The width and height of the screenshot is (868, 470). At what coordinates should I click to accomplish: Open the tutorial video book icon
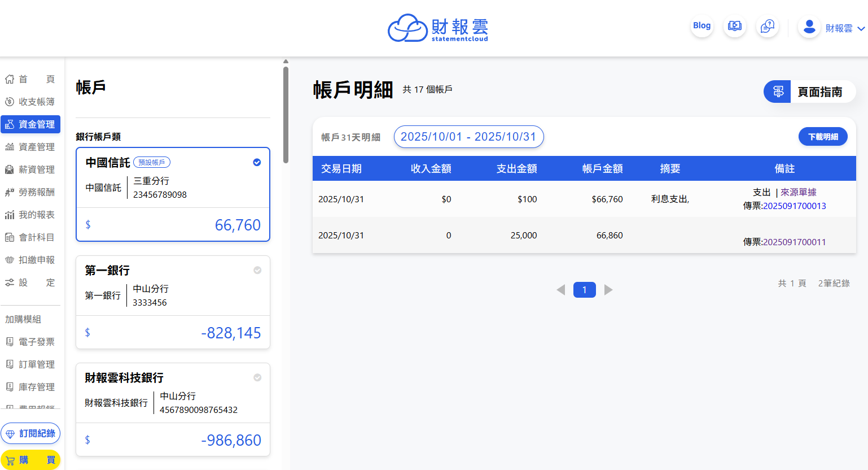click(734, 26)
